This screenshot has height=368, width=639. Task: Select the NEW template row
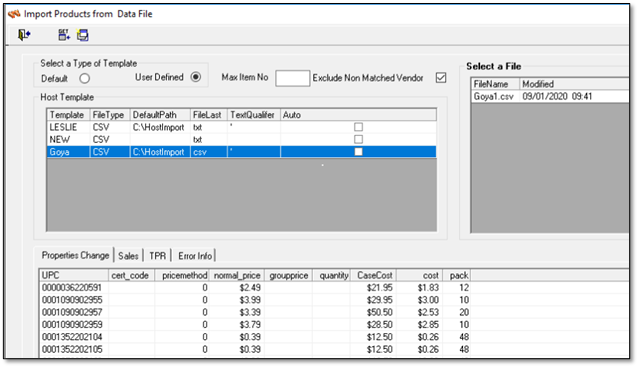click(x=241, y=139)
